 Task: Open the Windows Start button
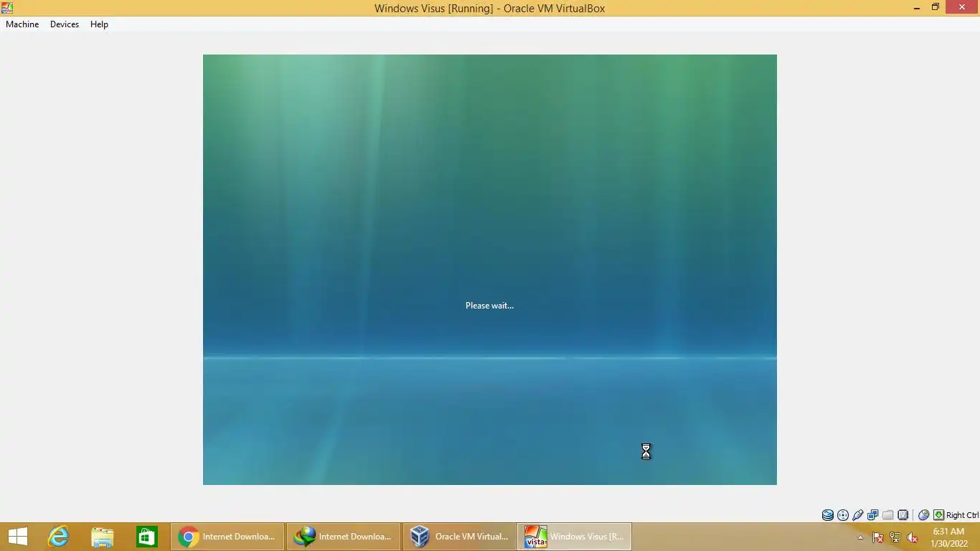tap(17, 537)
